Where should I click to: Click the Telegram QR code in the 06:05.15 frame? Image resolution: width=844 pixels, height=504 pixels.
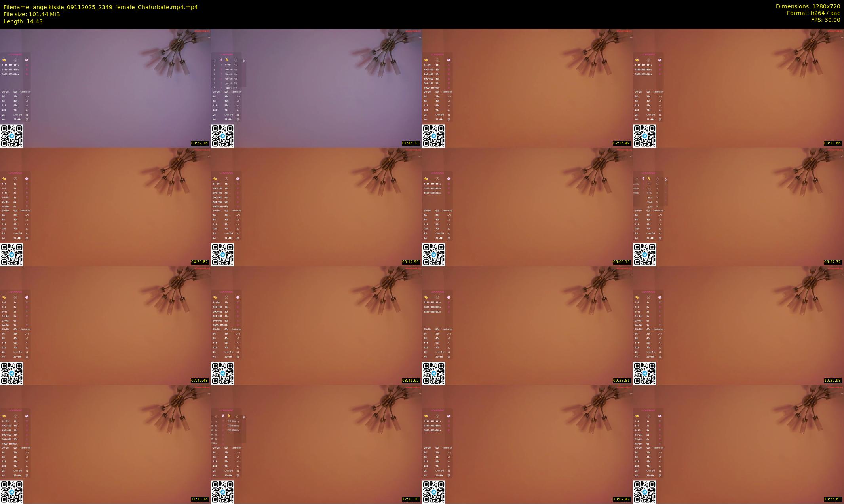tap(433, 254)
